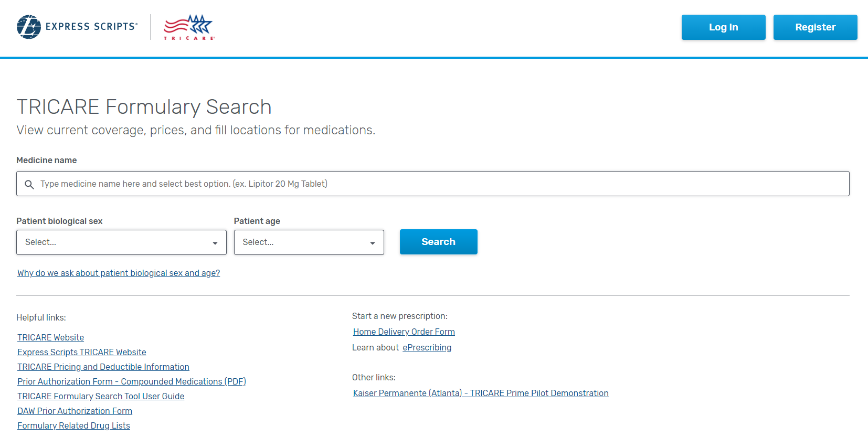Screen dimensions: 868x437
Task: Click the 'Other links:' label
Action: point(374,377)
